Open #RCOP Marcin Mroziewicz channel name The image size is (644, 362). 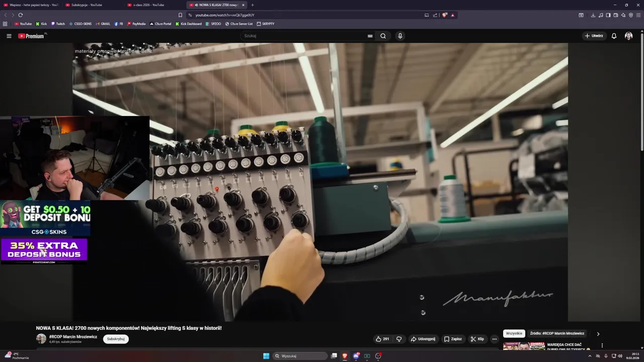[73, 336]
